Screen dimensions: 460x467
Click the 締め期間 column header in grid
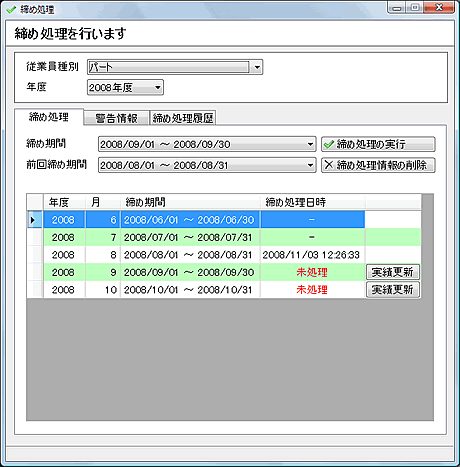[x=190, y=202]
